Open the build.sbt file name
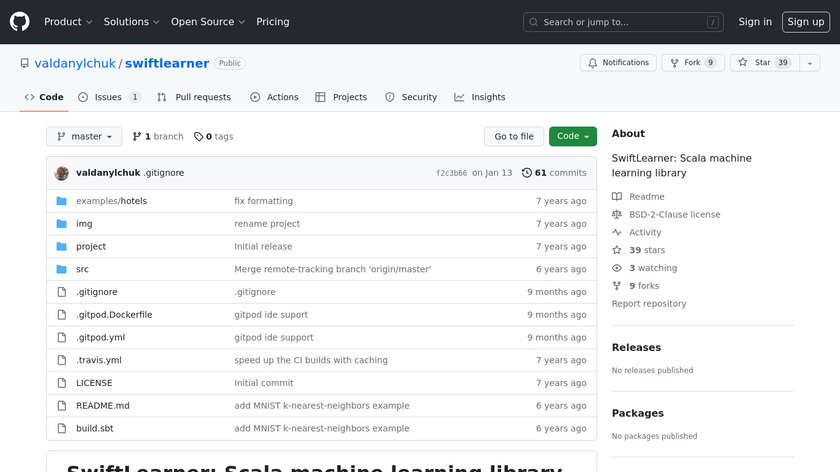This screenshot has height=472, width=840. [95, 428]
